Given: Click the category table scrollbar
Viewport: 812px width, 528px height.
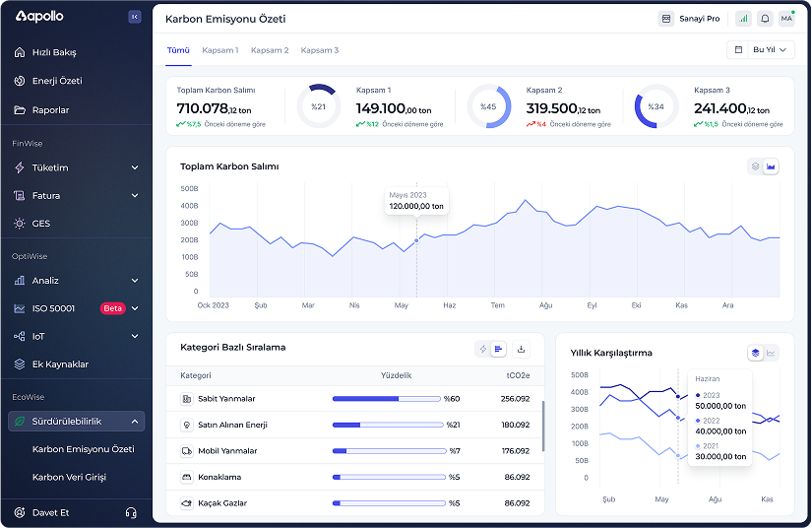Looking at the screenshot, I should [x=542, y=426].
